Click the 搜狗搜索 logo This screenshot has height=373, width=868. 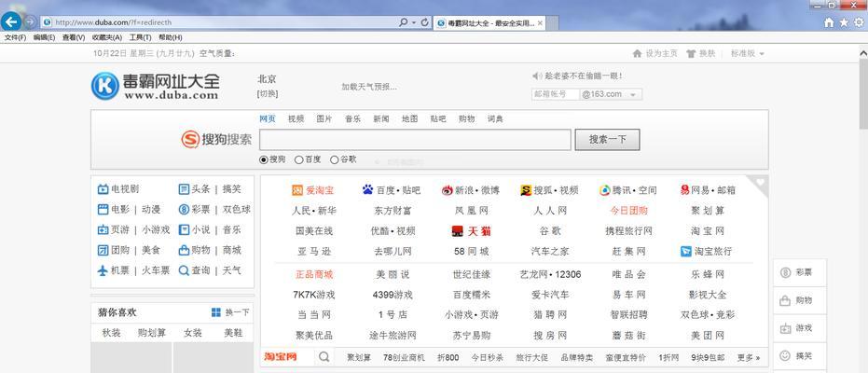[x=216, y=140]
